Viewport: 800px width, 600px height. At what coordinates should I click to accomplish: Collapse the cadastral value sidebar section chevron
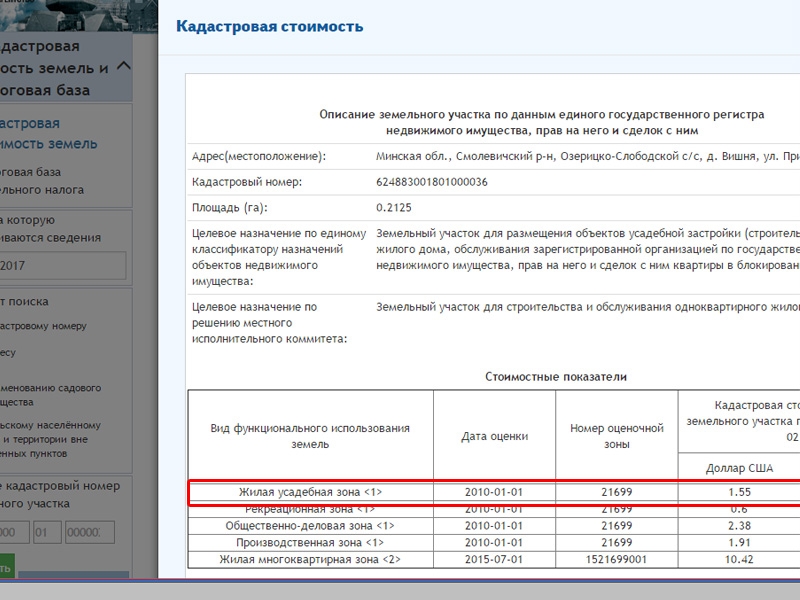[123, 67]
